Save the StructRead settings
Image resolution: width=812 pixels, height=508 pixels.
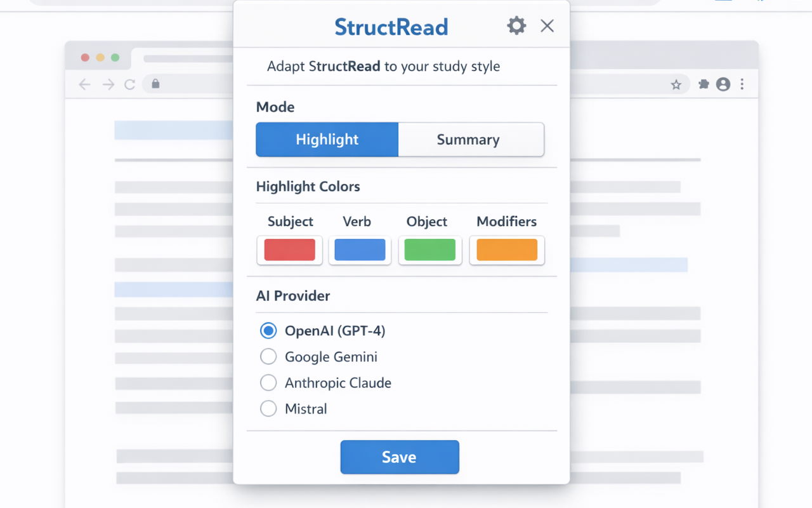coord(400,457)
